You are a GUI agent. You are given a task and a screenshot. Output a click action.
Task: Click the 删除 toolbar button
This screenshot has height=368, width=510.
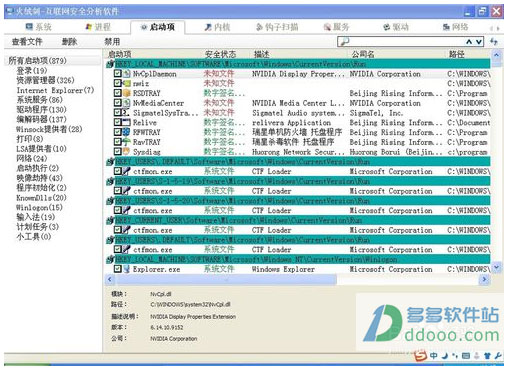70,42
